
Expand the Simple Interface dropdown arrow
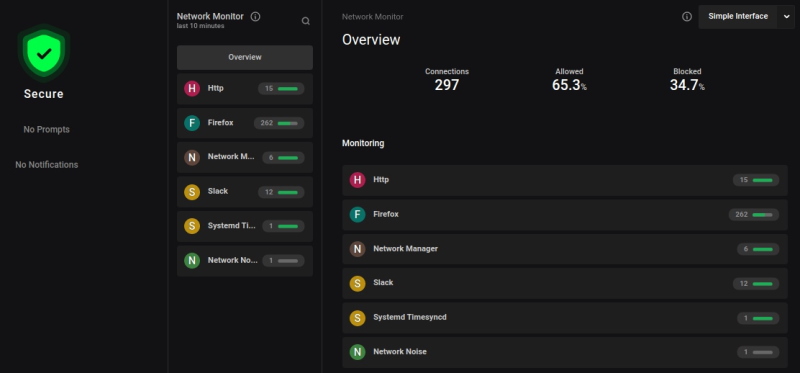786,17
